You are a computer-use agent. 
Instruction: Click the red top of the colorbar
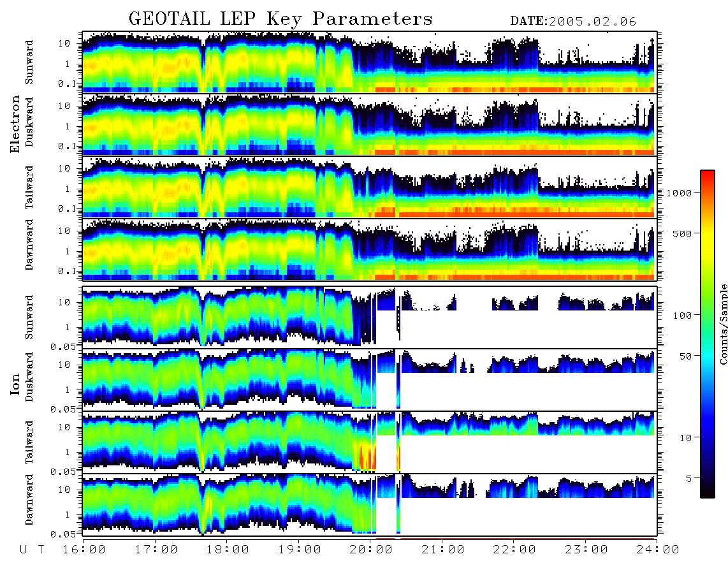707,175
